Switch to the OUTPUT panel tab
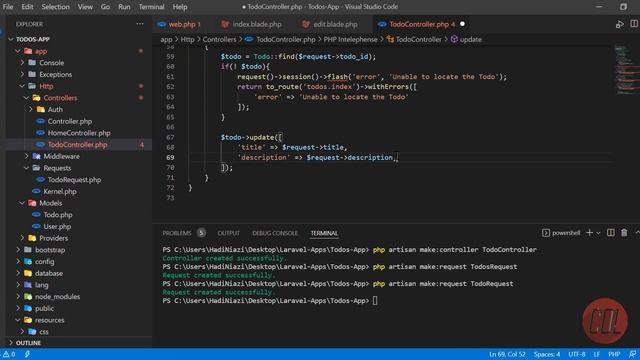Viewport: 640px width, 360px height. [x=229, y=233]
